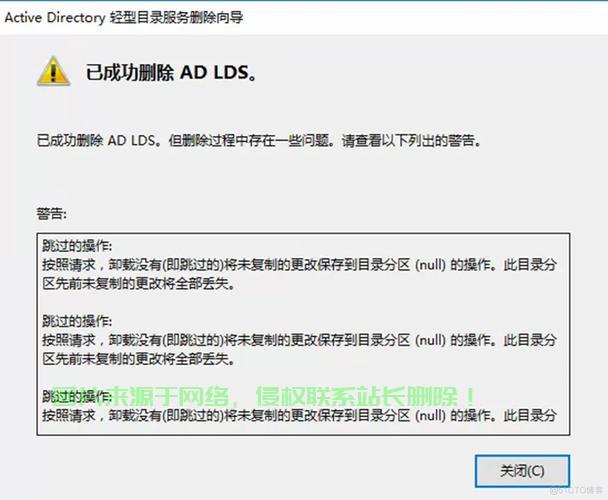Image resolution: width=608 pixels, height=500 pixels.
Task: Click the first 跳过的操作: heading in warnings
Action: point(77,246)
